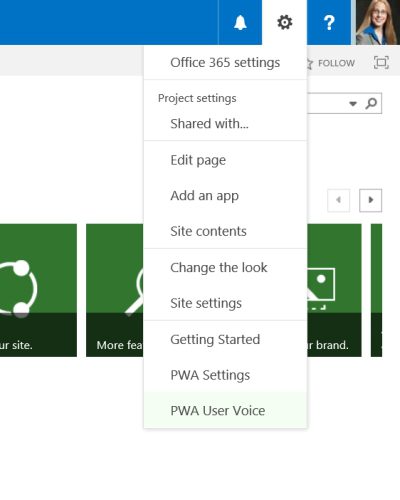Open the user profile photo menu
The height and width of the screenshot is (500, 400).
[x=376, y=22]
